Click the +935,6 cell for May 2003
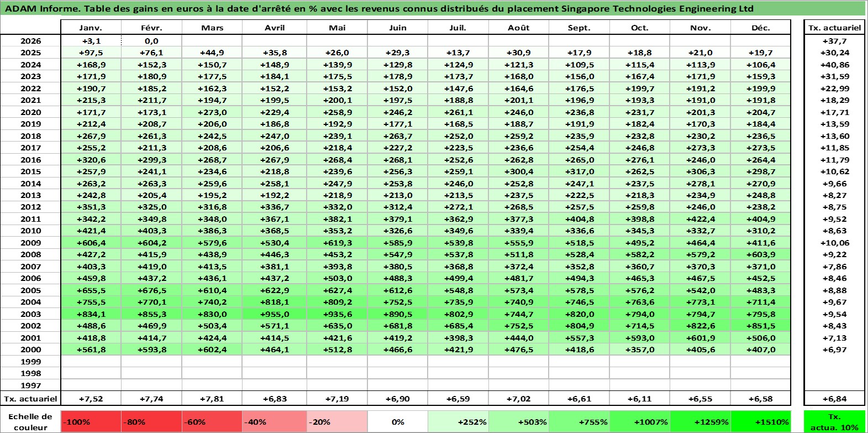 pyautogui.click(x=337, y=314)
